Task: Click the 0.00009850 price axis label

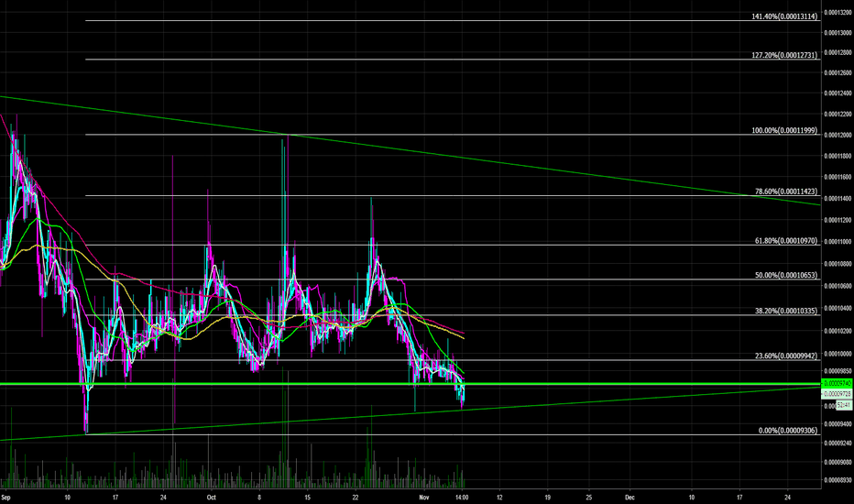Action: point(838,372)
